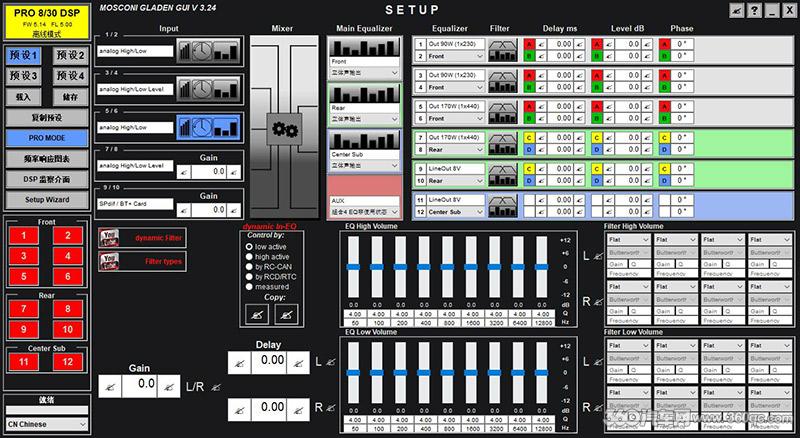Screen dimensions: 800x438
Task: Click the input 1/2 'analog High/Low' field
Action: point(135,51)
